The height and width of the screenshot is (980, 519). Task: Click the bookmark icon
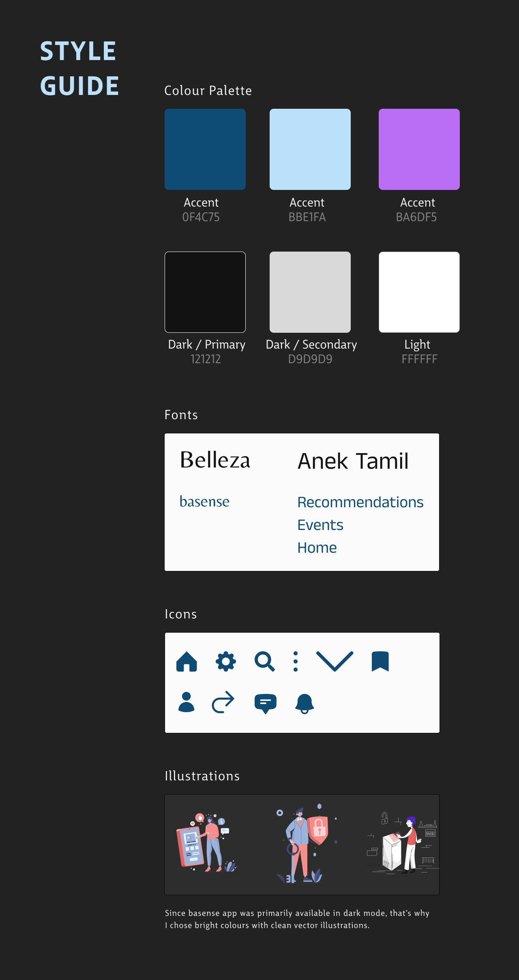(x=380, y=661)
